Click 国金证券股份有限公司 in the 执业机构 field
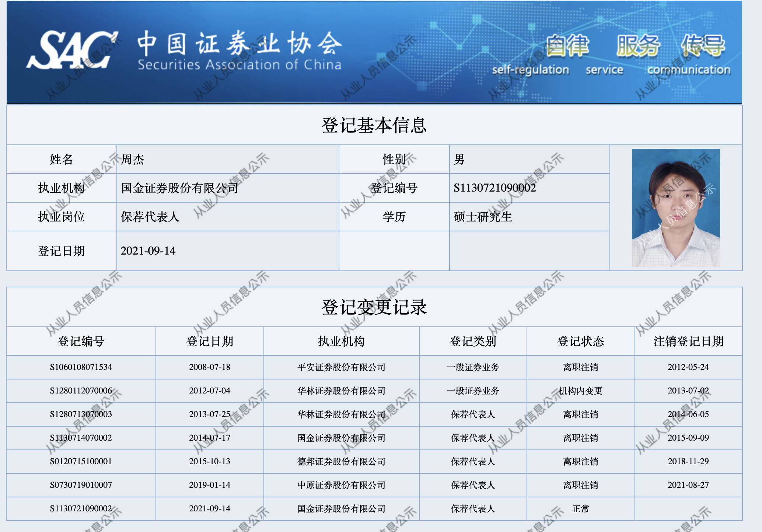The image size is (762, 532). (x=179, y=188)
